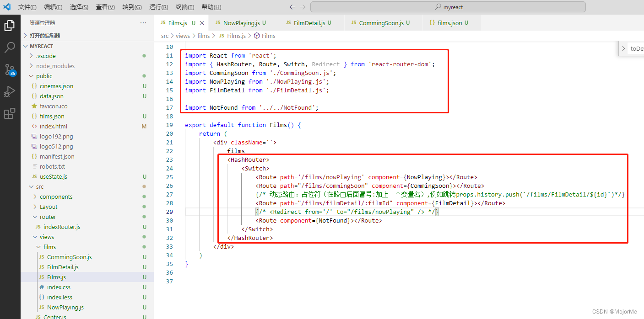The height and width of the screenshot is (319, 644).
Task: Open indexRouter.js in file tree
Action: (87, 227)
